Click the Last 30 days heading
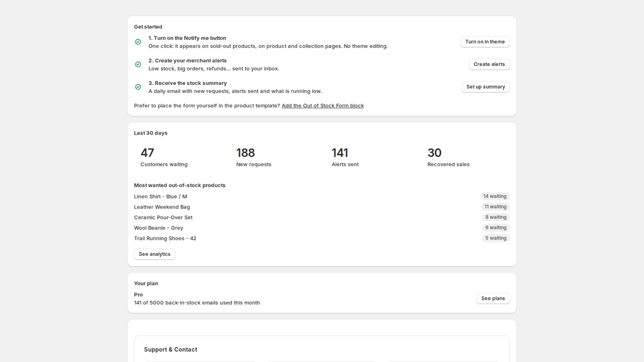Image resolution: width=644 pixels, height=362 pixels. (x=151, y=133)
